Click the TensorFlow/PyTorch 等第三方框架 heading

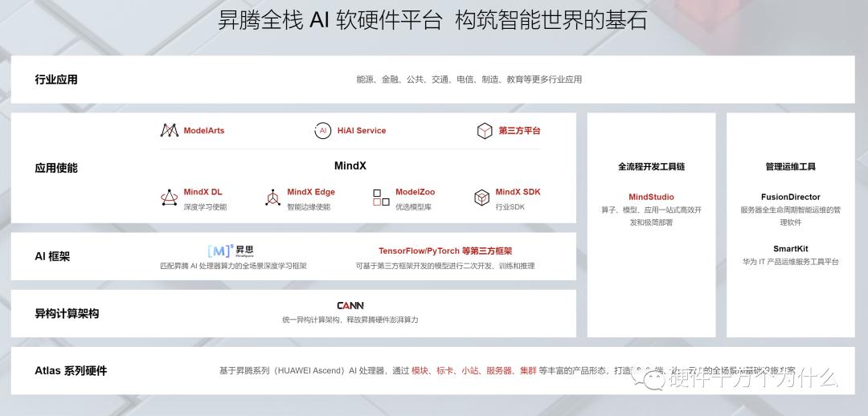click(x=445, y=251)
